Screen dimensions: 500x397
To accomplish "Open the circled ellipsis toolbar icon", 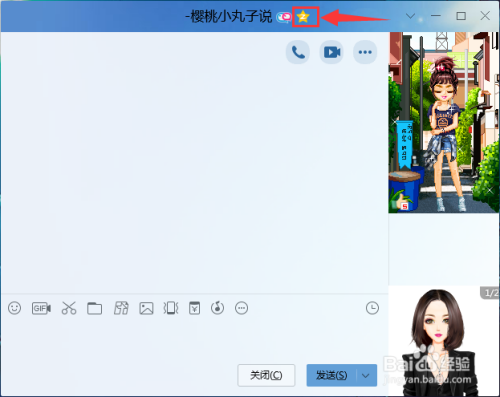I will tap(241, 308).
